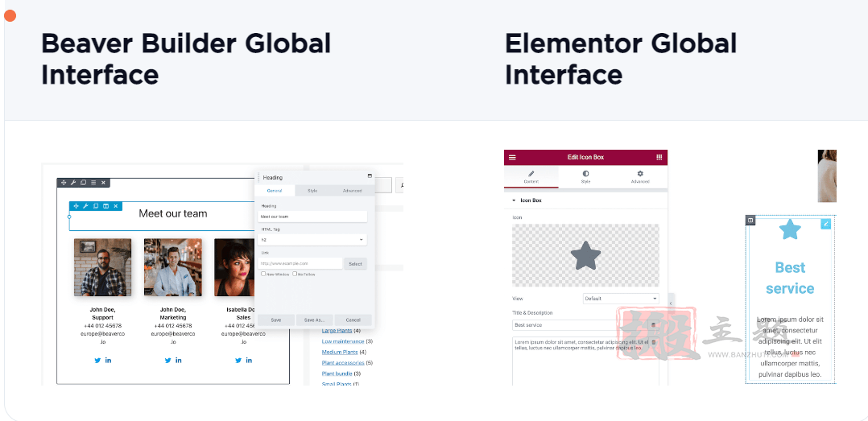Open column settings icon in blue toolbar

tap(105, 206)
